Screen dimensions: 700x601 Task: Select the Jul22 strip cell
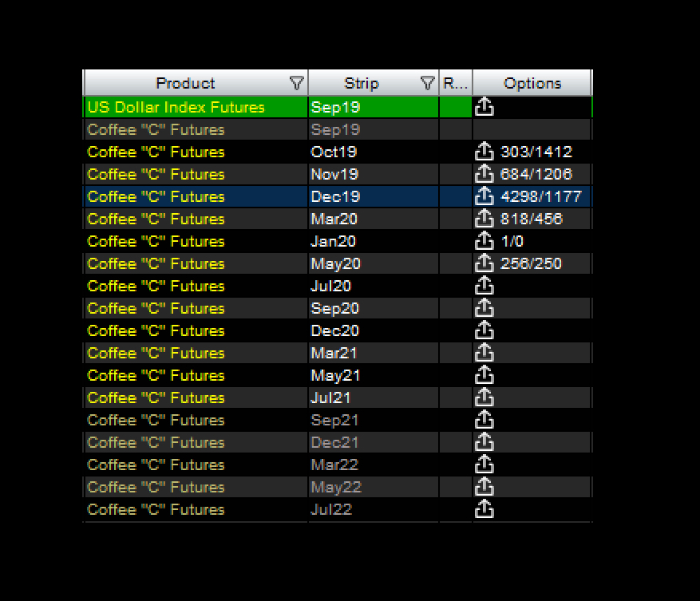tap(374, 509)
